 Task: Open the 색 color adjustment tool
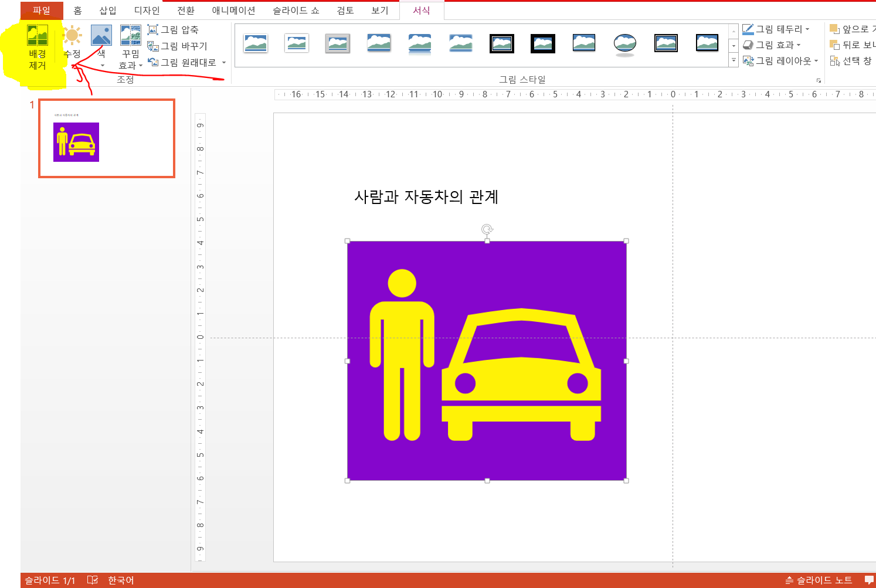(x=101, y=41)
